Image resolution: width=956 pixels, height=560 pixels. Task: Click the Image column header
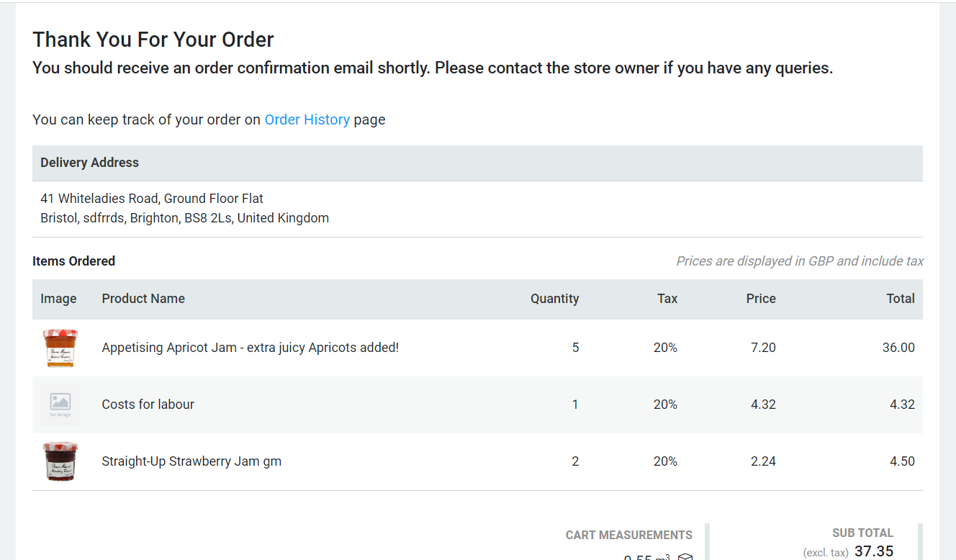[x=58, y=298]
